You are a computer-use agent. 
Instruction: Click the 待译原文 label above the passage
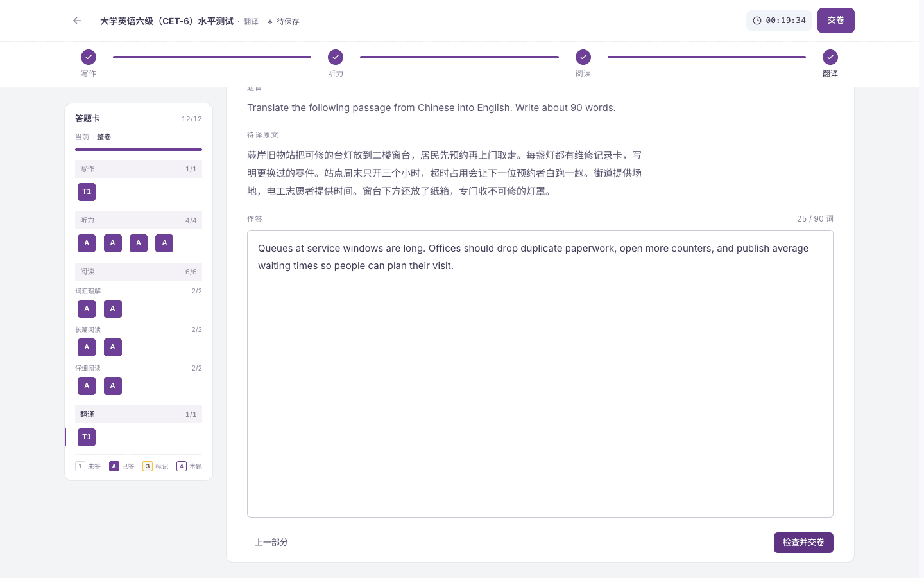262,135
